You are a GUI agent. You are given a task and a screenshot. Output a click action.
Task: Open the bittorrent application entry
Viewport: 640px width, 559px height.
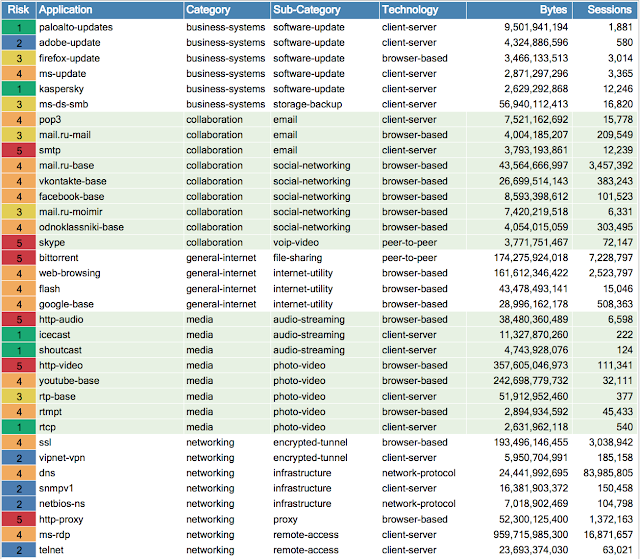(59, 258)
